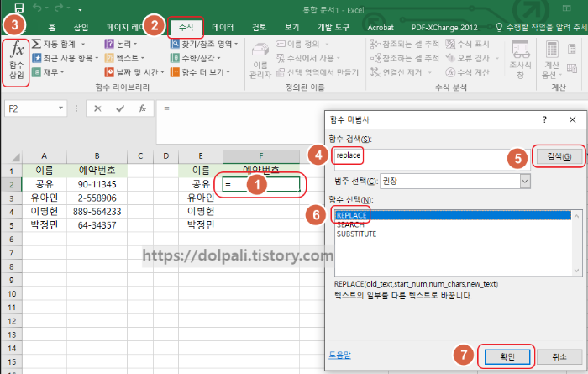
Task: Click cell B5 with value 64-34357
Action: click(97, 225)
